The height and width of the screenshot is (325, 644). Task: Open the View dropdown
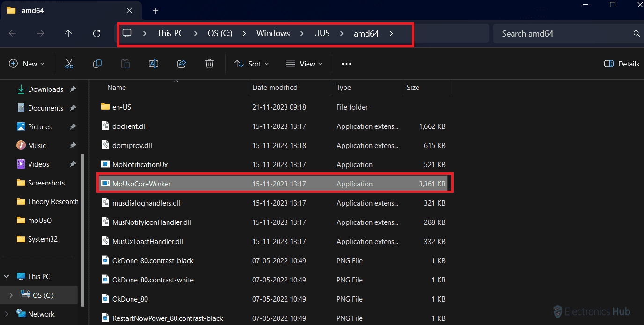click(x=304, y=64)
